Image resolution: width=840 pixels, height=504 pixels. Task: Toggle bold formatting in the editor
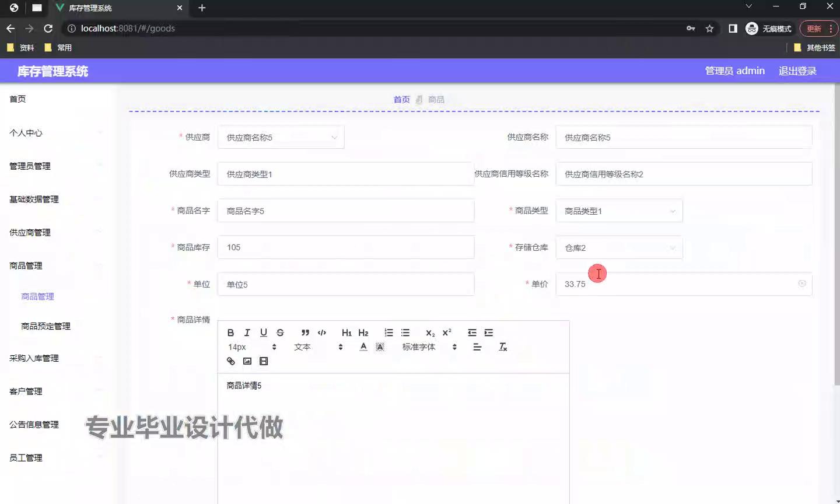click(x=230, y=332)
